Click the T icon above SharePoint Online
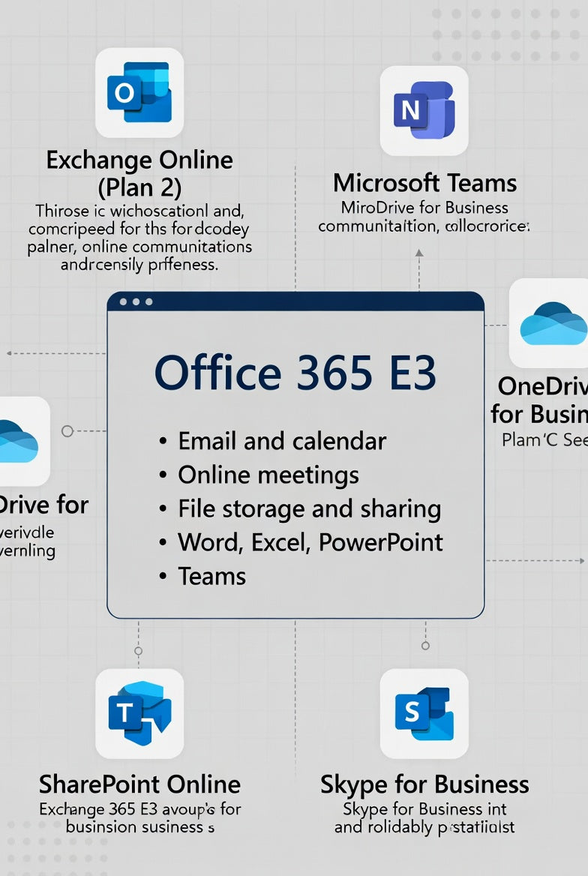This screenshot has height=876, width=588. [139, 713]
